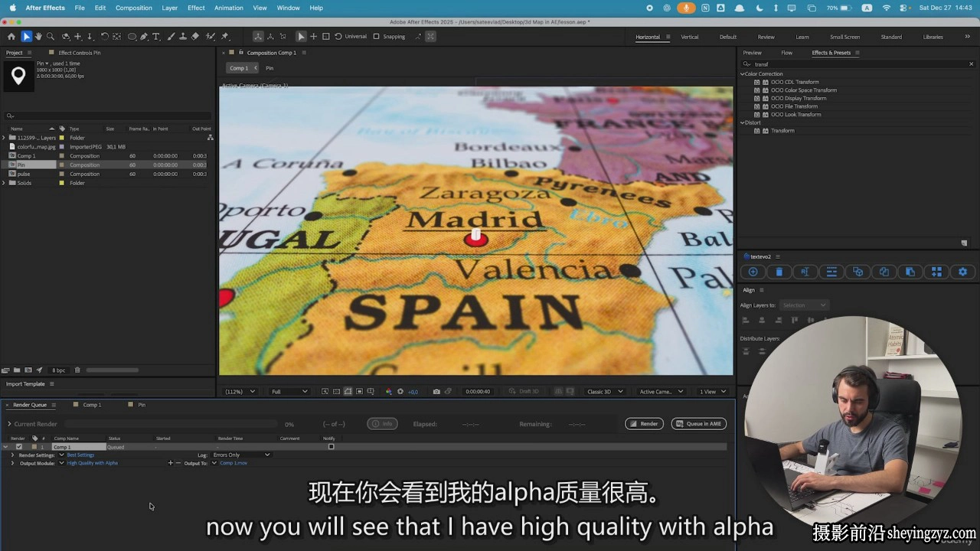Toggle Render checkbox for Comp 1 queue item
The height and width of the screenshot is (551, 980).
coord(19,447)
